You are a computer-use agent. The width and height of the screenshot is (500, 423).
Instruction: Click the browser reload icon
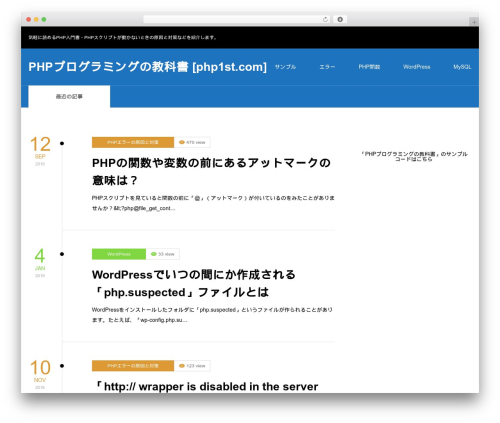[325, 19]
